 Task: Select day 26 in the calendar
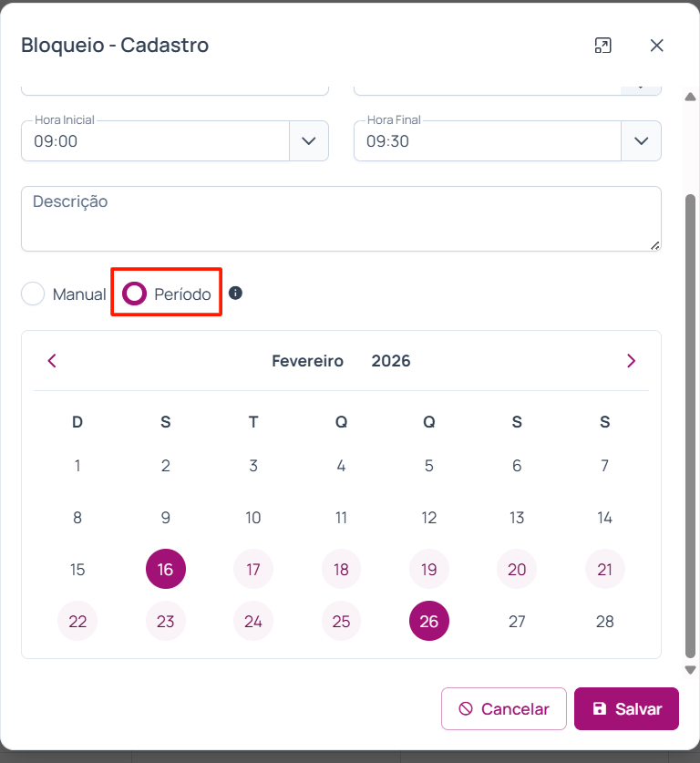coord(429,622)
